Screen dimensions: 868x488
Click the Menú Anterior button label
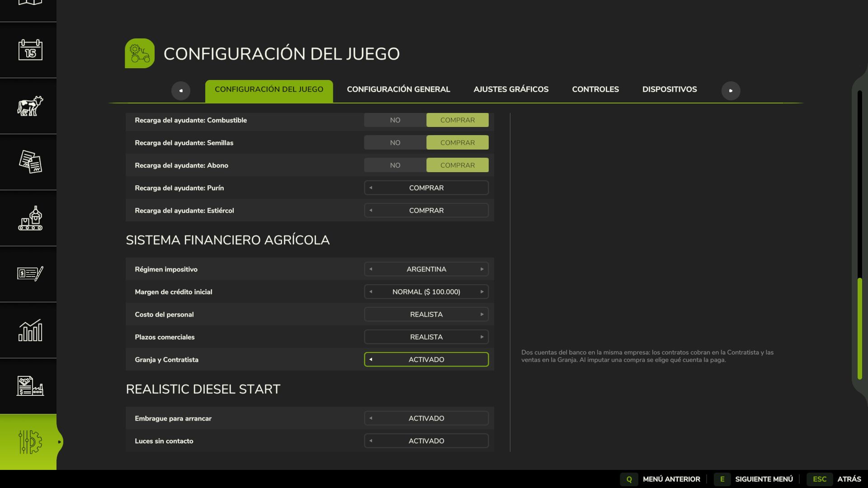(671, 479)
